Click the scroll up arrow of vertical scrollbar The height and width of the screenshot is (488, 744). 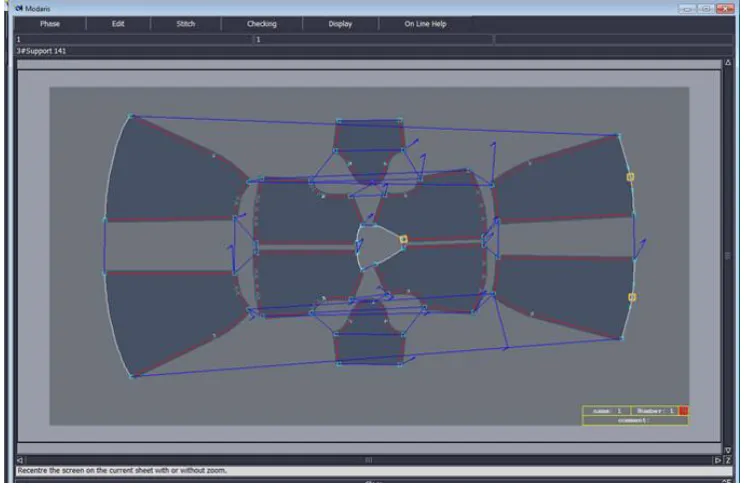click(x=728, y=63)
